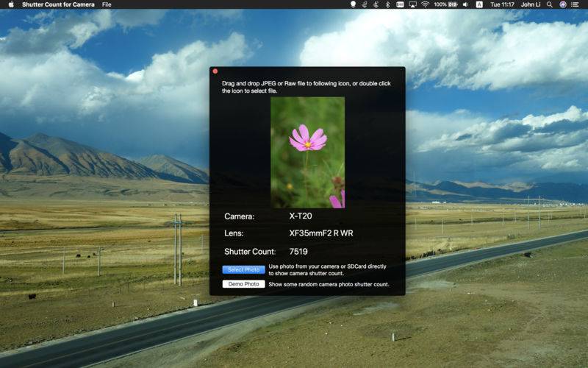Screen dimensions: 588x368
Task: Open Siri from the menu bar
Action: (562, 4)
